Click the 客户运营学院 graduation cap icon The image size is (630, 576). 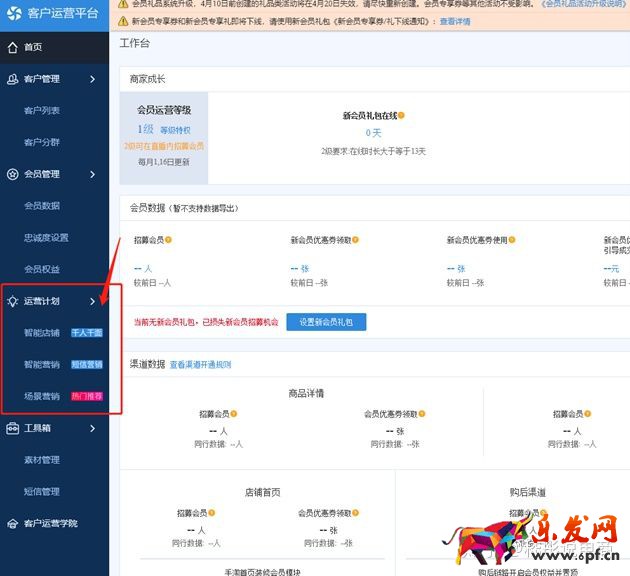click(x=13, y=523)
